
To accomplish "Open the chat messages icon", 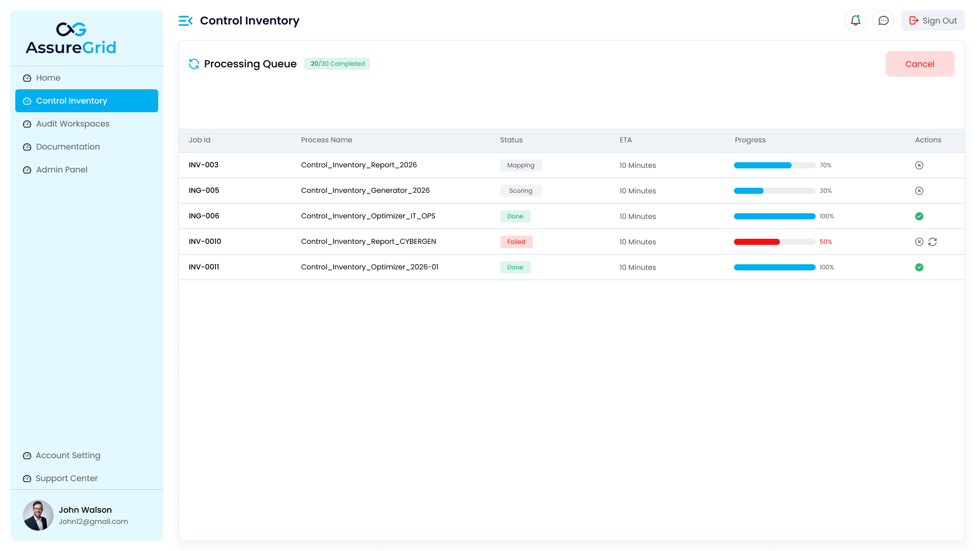I will coord(884,20).
